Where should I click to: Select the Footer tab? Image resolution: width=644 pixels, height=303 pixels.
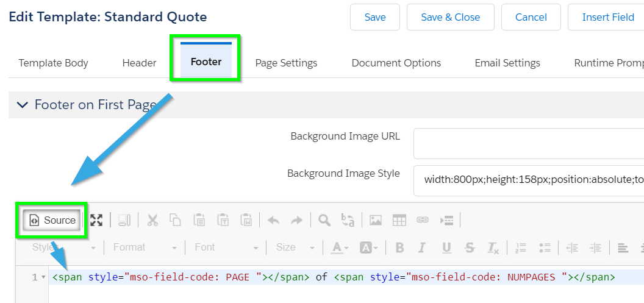[x=206, y=61]
